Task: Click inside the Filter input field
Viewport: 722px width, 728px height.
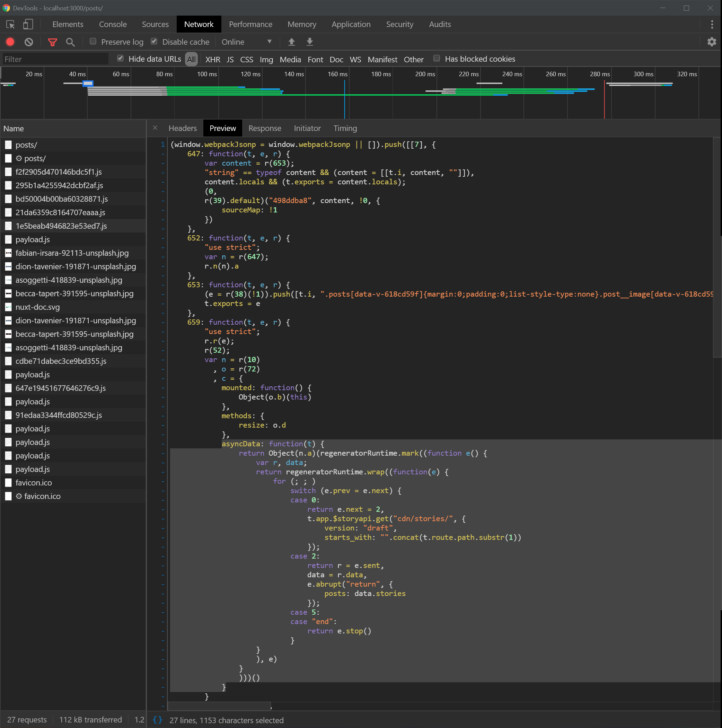Action: 55,59
